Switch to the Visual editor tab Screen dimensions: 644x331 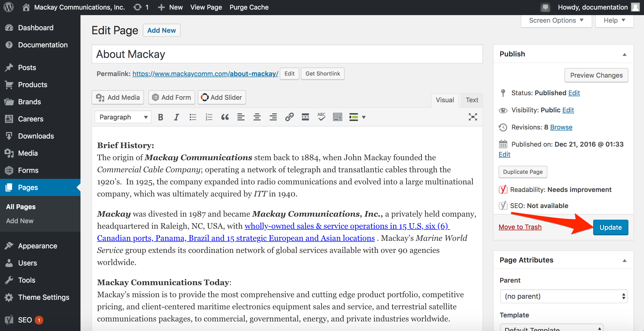click(x=445, y=100)
